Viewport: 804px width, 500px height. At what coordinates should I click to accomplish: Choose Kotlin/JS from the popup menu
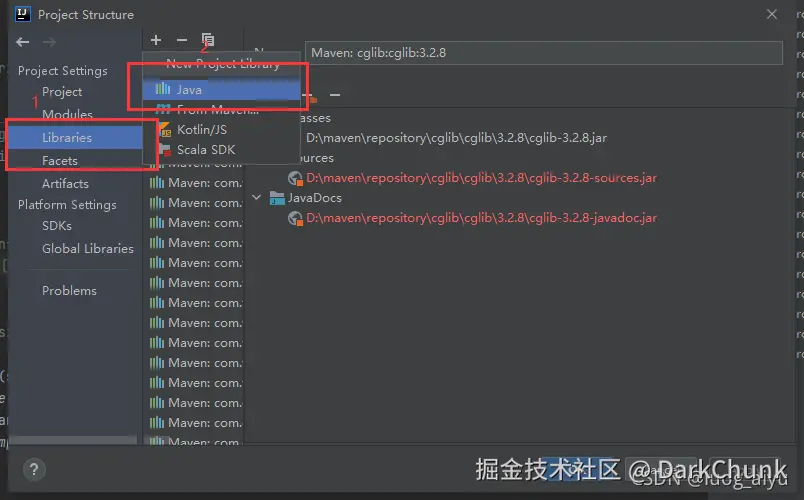tap(222, 130)
